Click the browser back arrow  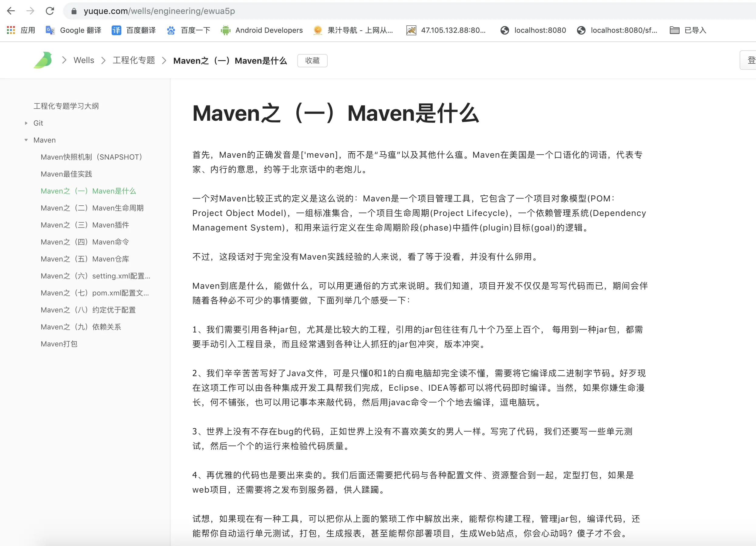pyautogui.click(x=11, y=11)
